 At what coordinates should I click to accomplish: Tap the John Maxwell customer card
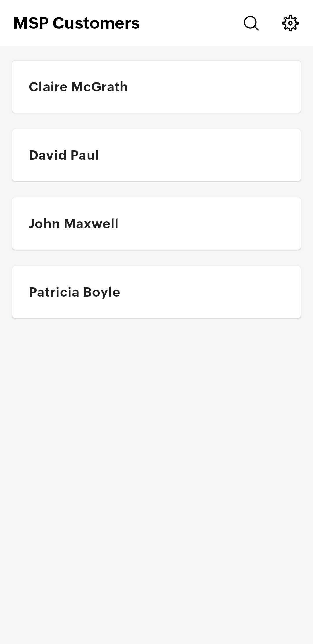pos(156,224)
